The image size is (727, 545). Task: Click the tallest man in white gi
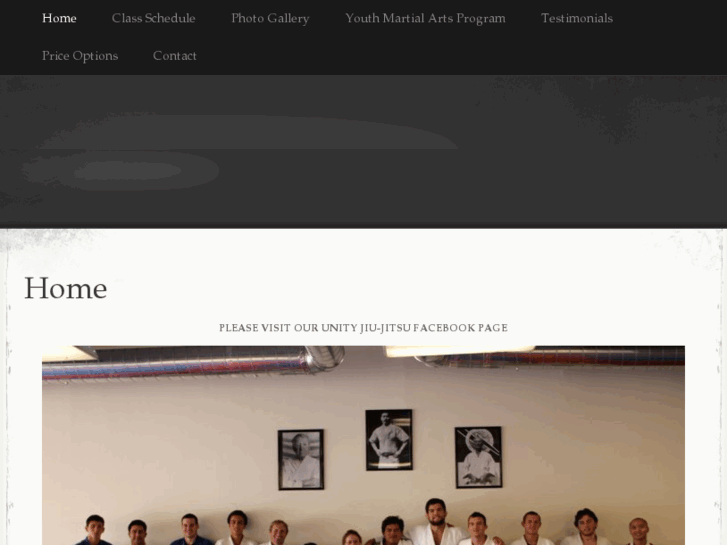pos(435,521)
